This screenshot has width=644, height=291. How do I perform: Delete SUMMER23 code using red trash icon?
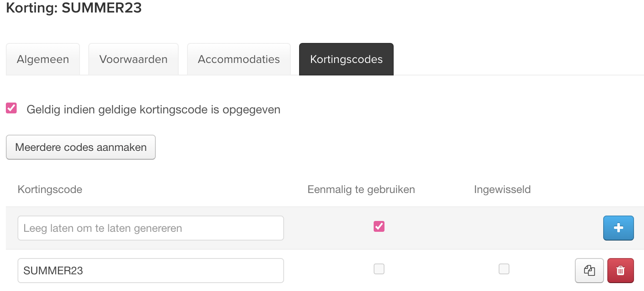click(x=620, y=271)
